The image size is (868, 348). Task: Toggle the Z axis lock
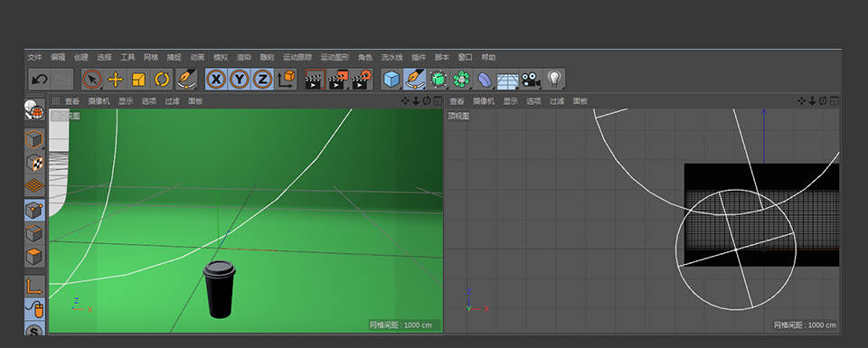click(263, 80)
